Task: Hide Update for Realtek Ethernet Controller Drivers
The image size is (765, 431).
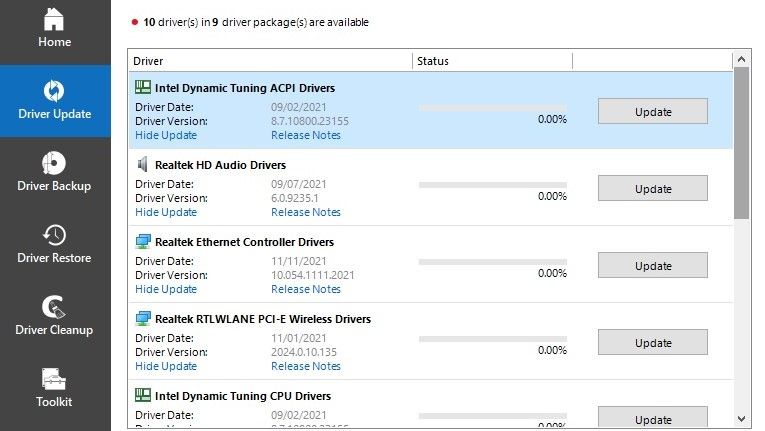Action: 166,289
